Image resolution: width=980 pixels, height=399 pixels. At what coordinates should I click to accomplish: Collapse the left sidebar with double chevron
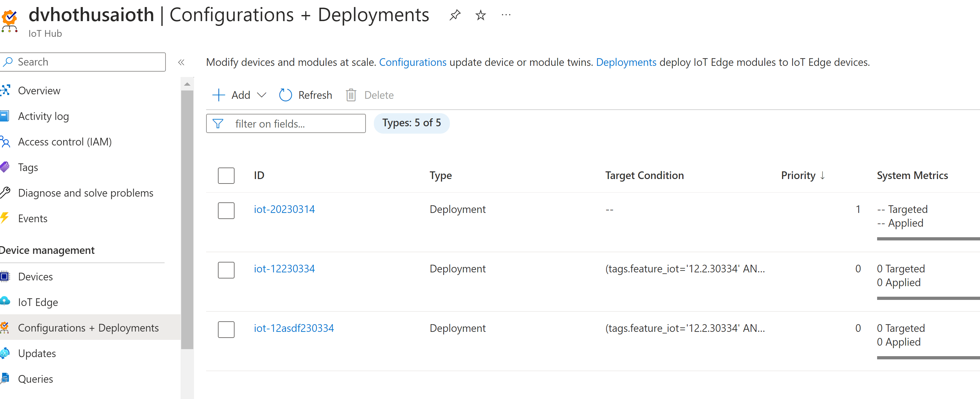[181, 62]
